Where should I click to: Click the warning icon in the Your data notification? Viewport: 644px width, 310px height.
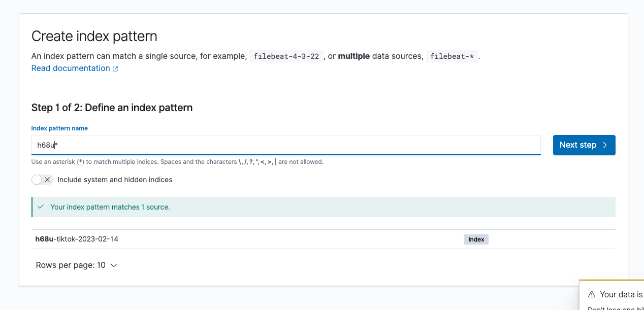(592, 294)
